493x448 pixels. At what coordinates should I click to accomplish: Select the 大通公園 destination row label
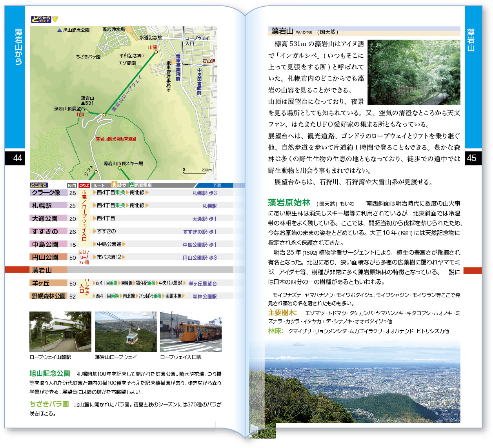pyautogui.click(x=49, y=219)
